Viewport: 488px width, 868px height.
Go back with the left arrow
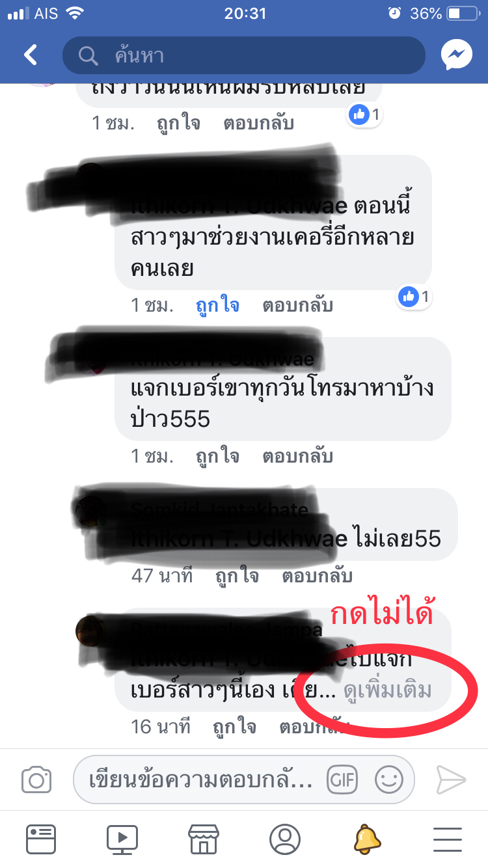(31, 55)
